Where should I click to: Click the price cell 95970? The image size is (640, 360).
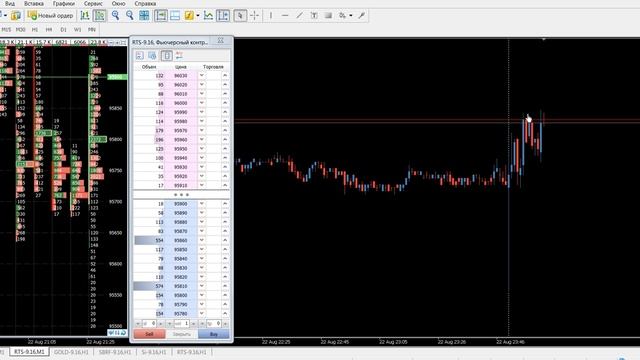pos(181,131)
